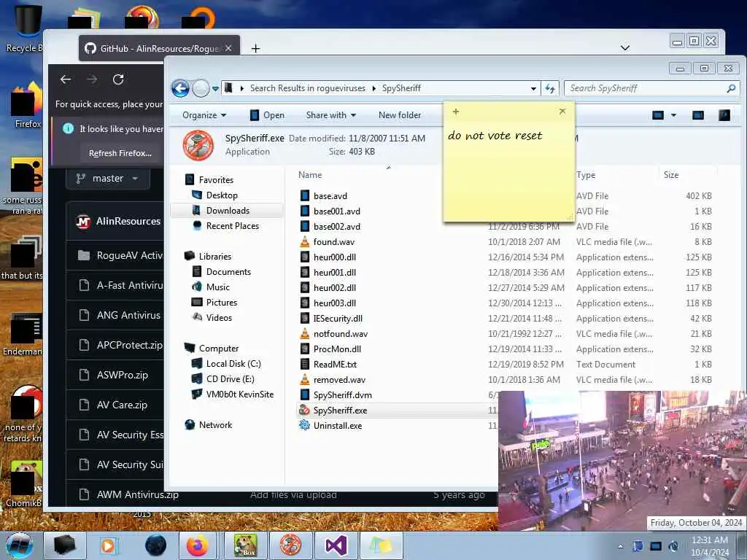
Task: Click the Open button in Explorer toolbar
Action: coord(267,115)
